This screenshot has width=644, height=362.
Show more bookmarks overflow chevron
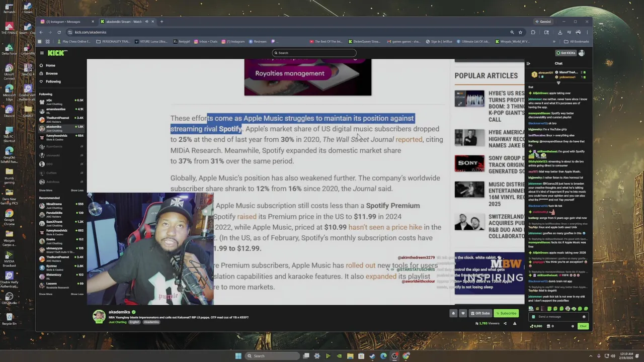pos(554,42)
